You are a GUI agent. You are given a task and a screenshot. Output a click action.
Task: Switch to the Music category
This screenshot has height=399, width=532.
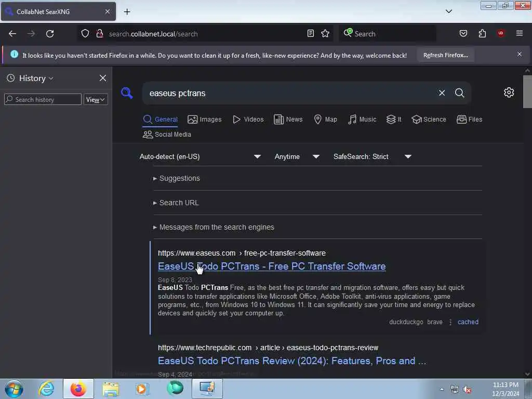coord(362,119)
